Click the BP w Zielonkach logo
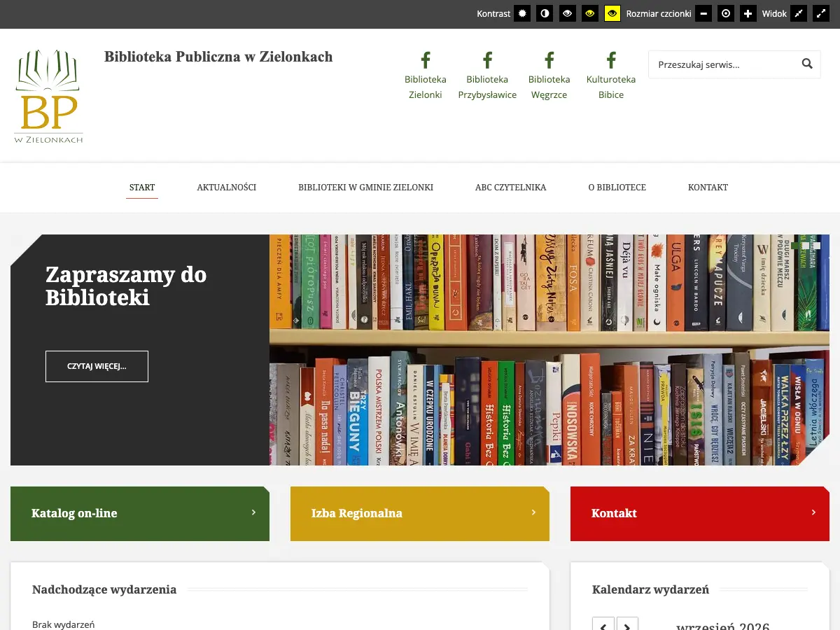 pyautogui.click(x=48, y=96)
